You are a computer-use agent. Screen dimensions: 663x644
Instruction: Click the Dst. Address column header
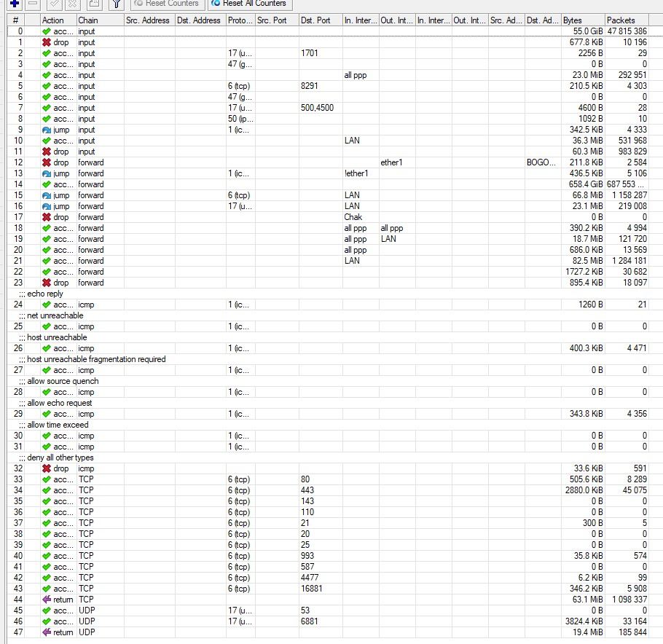pyautogui.click(x=200, y=20)
